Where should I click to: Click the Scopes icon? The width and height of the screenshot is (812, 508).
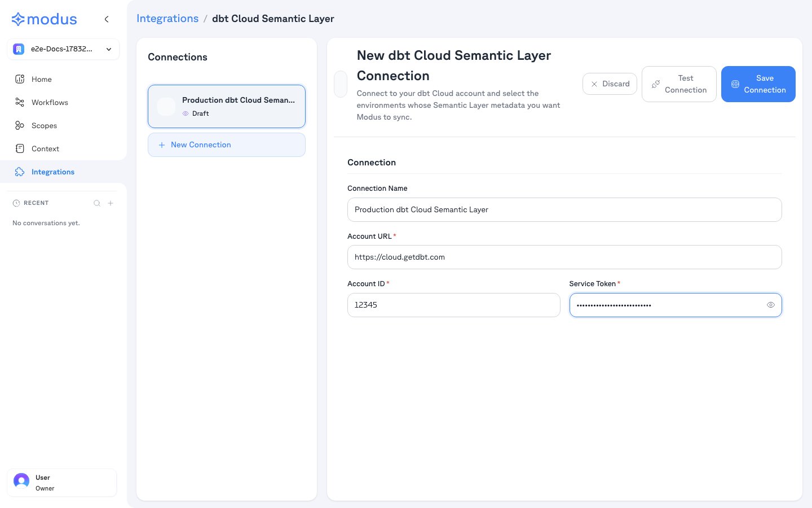click(20, 125)
